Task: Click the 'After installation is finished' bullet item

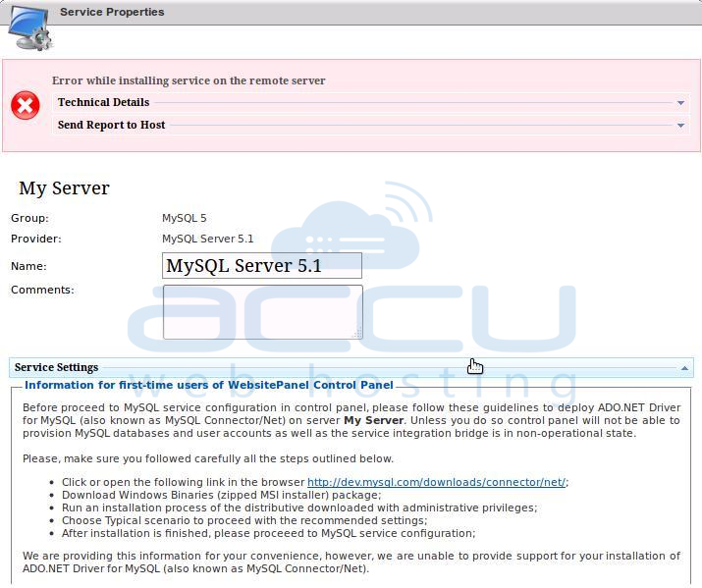Action: [x=268, y=533]
